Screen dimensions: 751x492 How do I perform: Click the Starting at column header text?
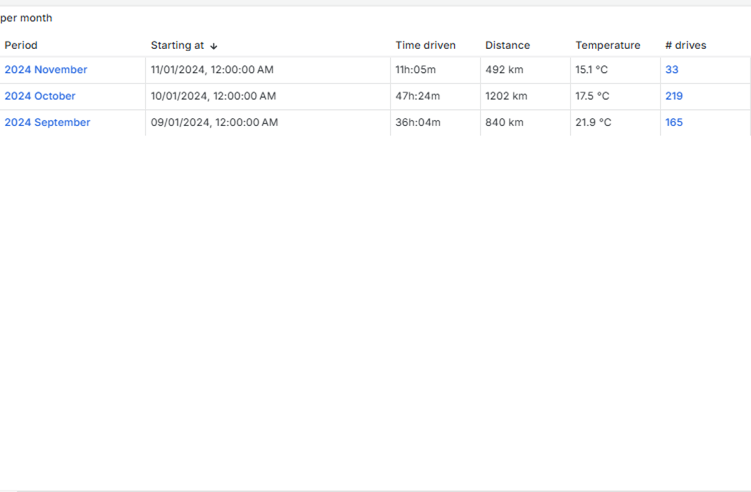pos(177,45)
